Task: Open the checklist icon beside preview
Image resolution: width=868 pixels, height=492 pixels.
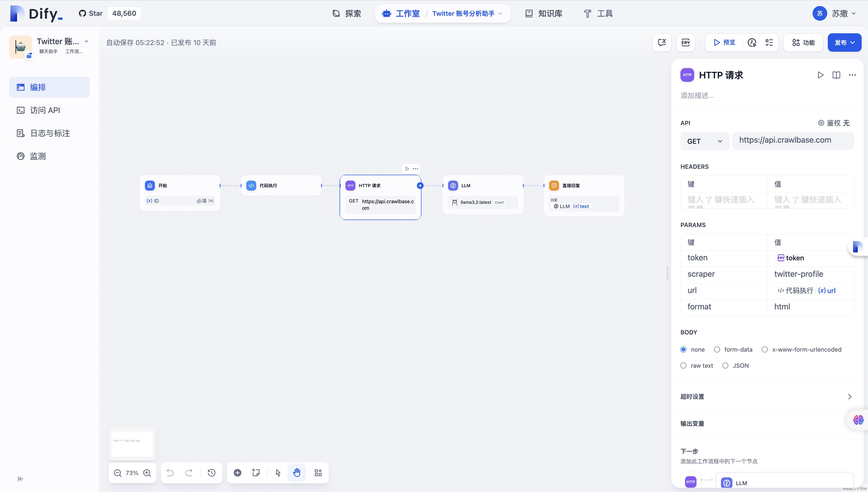Action: (769, 42)
